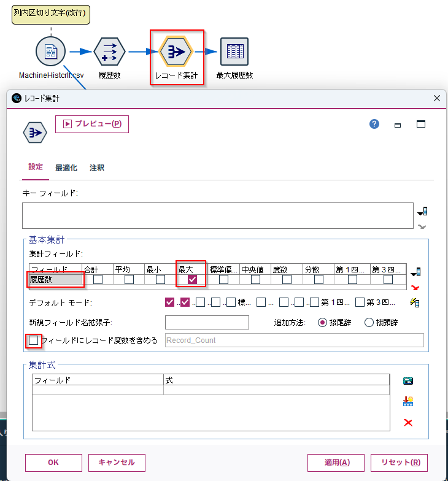Click the 中央値 column header
Viewport: 448px width, 481px height.
[255, 269]
